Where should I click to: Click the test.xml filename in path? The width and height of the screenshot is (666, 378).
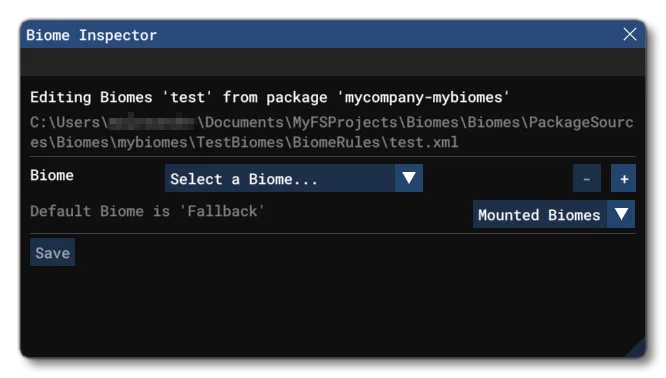pyautogui.click(x=423, y=142)
